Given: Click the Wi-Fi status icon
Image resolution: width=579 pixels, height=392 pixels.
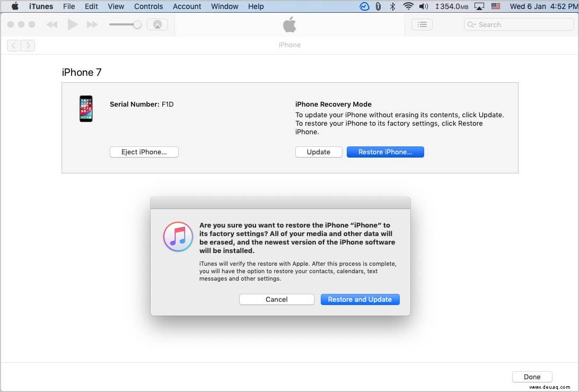Looking at the screenshot, I should [x=408, y=6].
